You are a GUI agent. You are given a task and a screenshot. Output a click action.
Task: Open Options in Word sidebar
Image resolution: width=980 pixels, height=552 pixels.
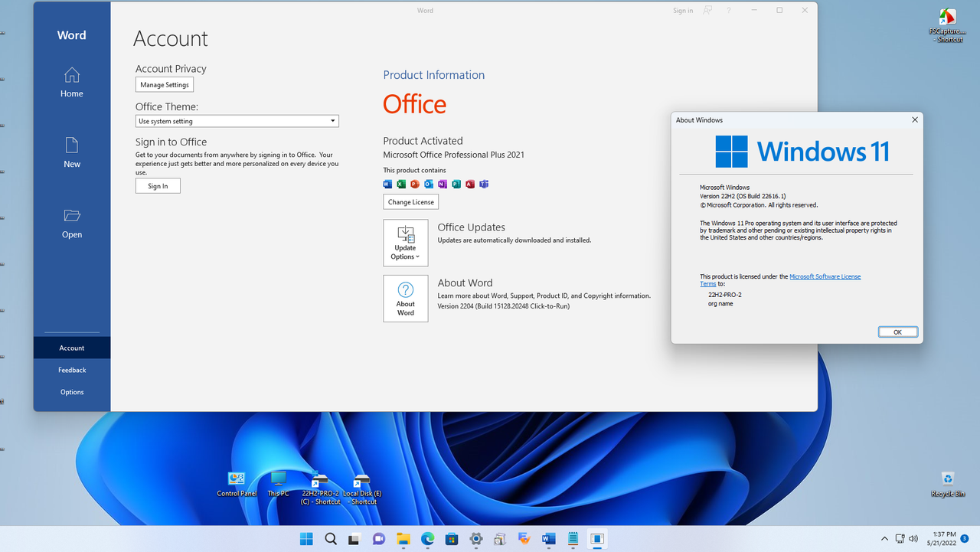pyautogui.click(x=72, y=392)
